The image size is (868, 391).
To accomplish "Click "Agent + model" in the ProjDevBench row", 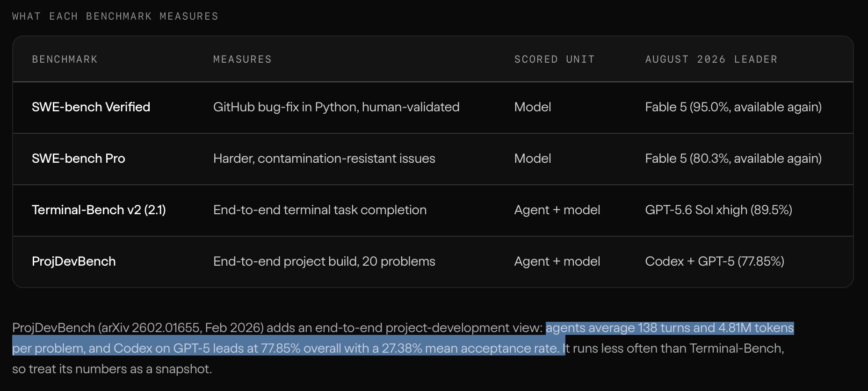I will coord(557,261).
